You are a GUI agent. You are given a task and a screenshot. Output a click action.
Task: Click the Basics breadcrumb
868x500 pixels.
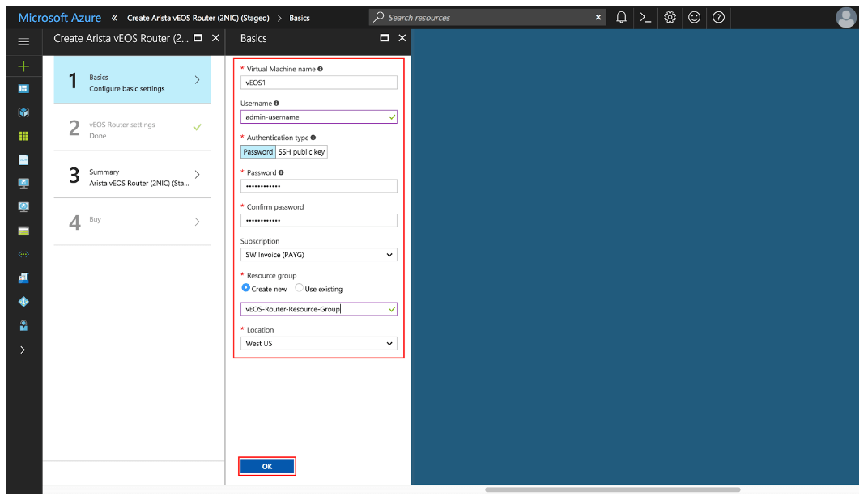click(300, 19)
